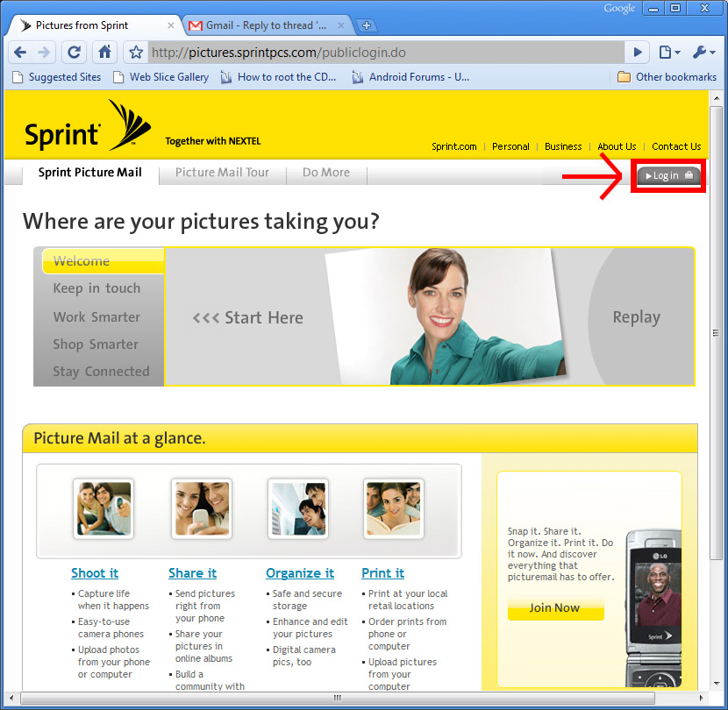728x710 pixels.
Task: Click the vertical scrollbar thumb
Action: (x=716, y=333)
